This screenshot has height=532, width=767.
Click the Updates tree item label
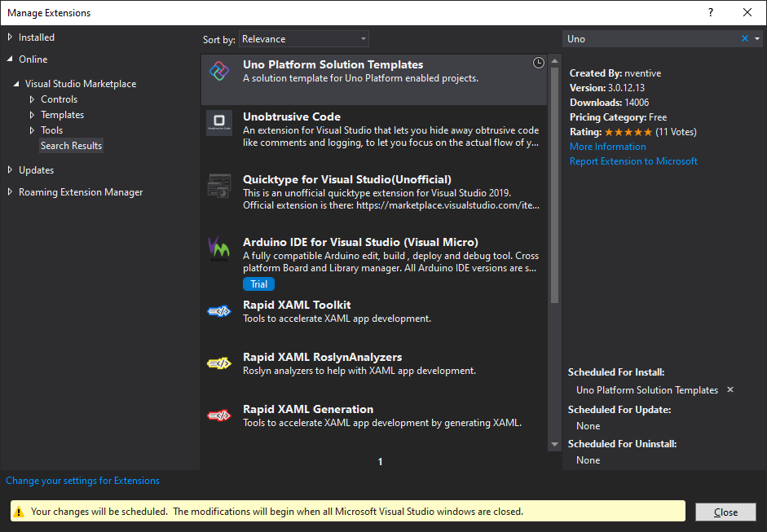pos(36,170)
